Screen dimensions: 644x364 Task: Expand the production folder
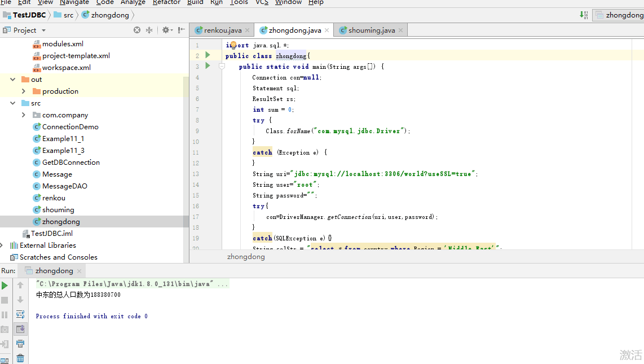coord(24,91)
